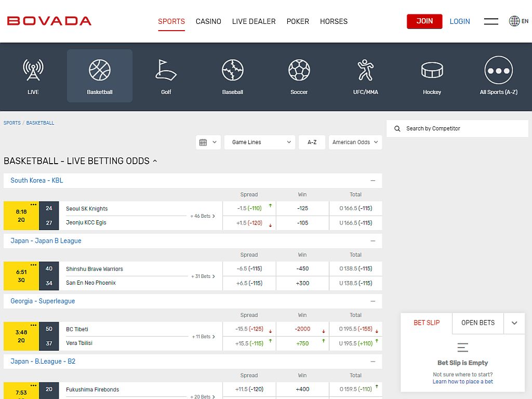Screen dimensions: 532x399
Task: Click the Fukushima Firebonds team name
Action: 92,390
